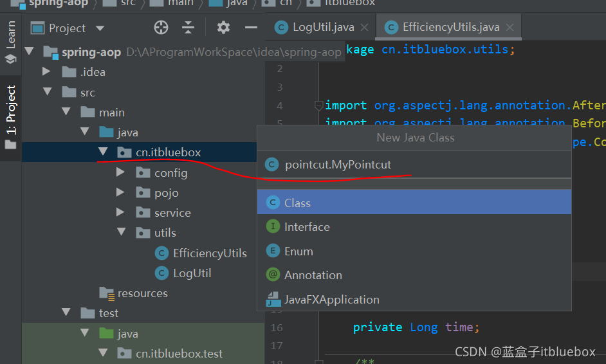
Task: Select the cn.itbluebox package row
Action: click(139, 152)
